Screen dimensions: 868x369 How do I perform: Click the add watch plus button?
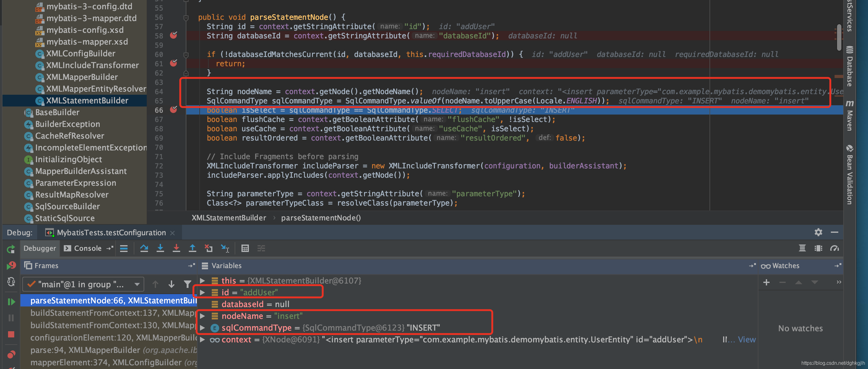pyautogui.click(x=766, y=282)
